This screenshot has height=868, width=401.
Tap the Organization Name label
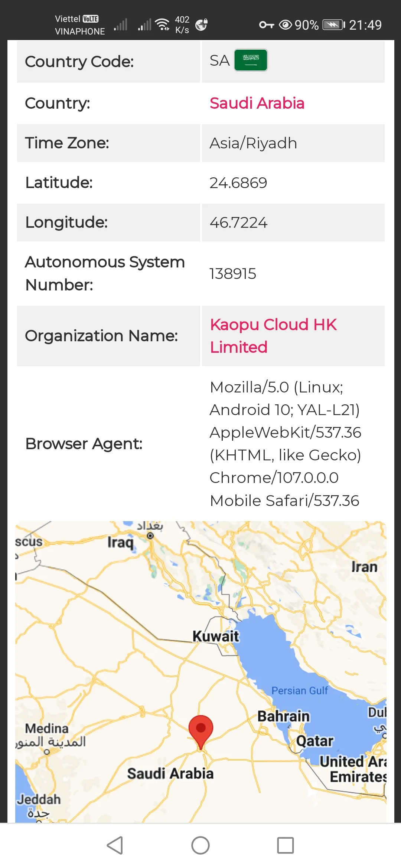click(x=101, y=336)
